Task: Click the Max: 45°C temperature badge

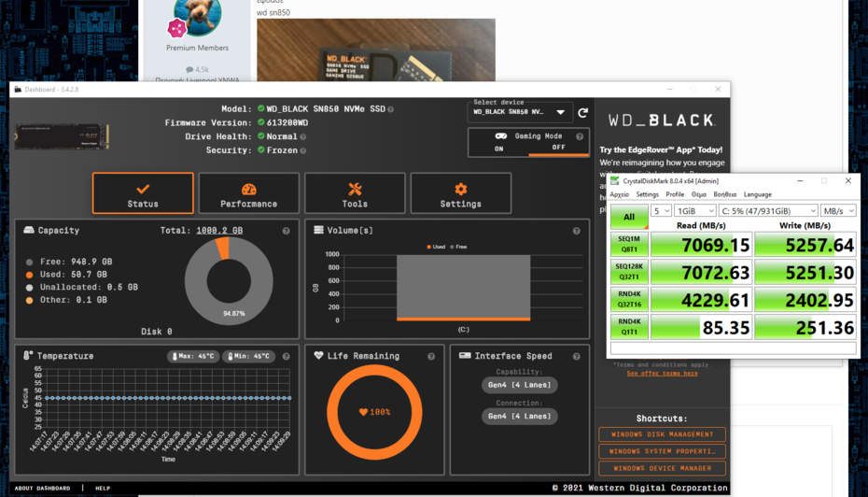Action: (x=193, y=356)
